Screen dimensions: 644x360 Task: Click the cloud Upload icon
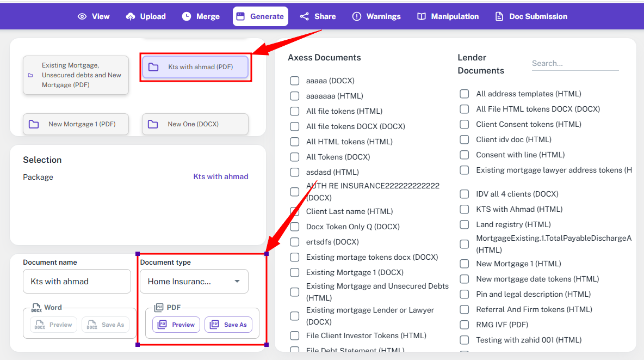click(131, 16)
